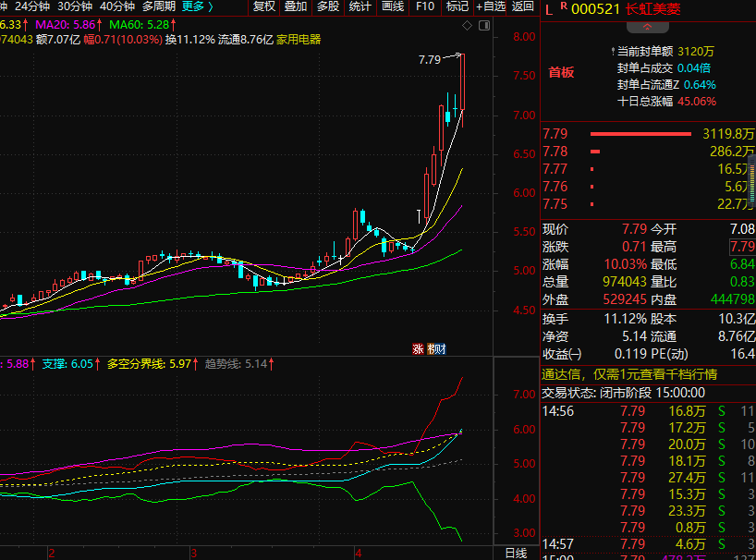The height and width of the screenshot is (560, 756).
Task: Click the red 涨 icon on chart
Action: click(x=418, y=348)
